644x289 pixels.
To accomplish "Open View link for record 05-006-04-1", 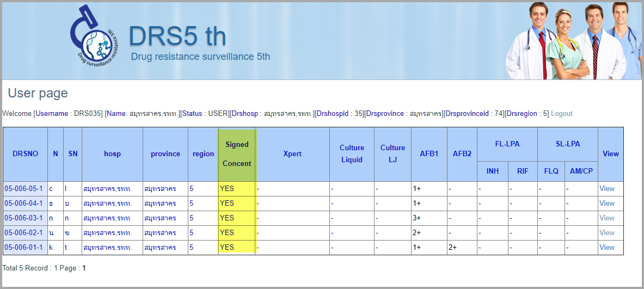I will pos(606,204).
